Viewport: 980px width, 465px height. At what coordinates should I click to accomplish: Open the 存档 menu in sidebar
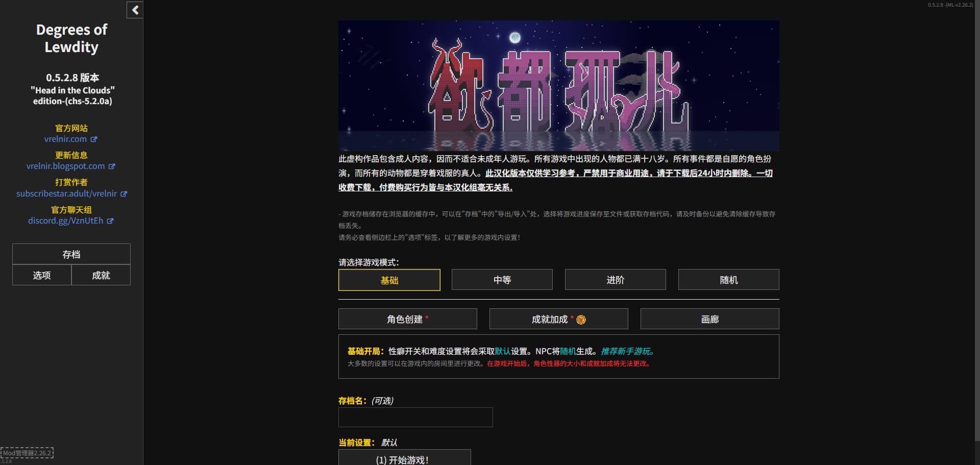(71, 254)
